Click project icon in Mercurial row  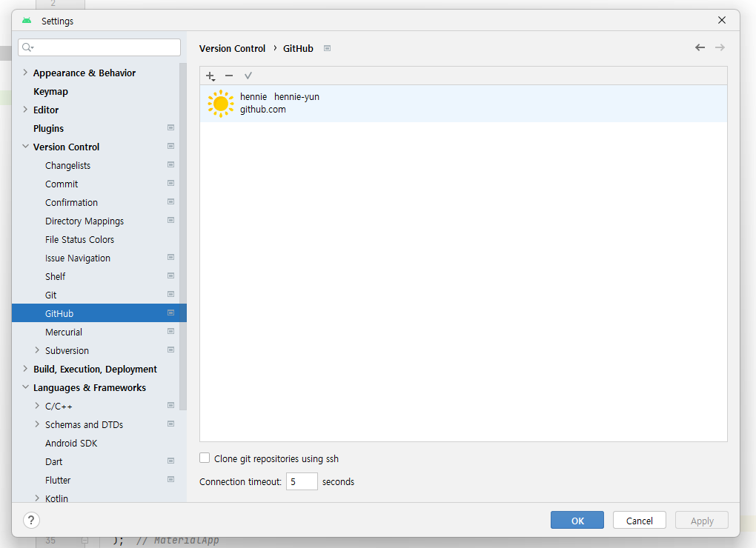click(170, 331)
